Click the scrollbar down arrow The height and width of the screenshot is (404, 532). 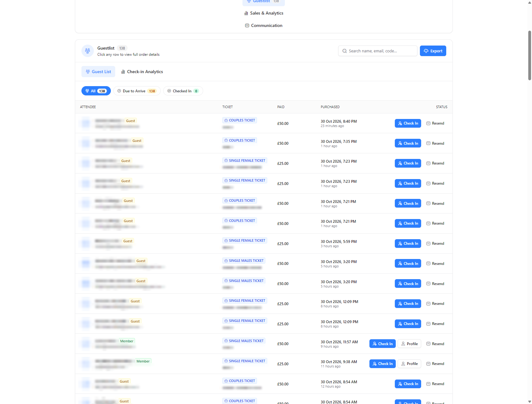[530, 402]
